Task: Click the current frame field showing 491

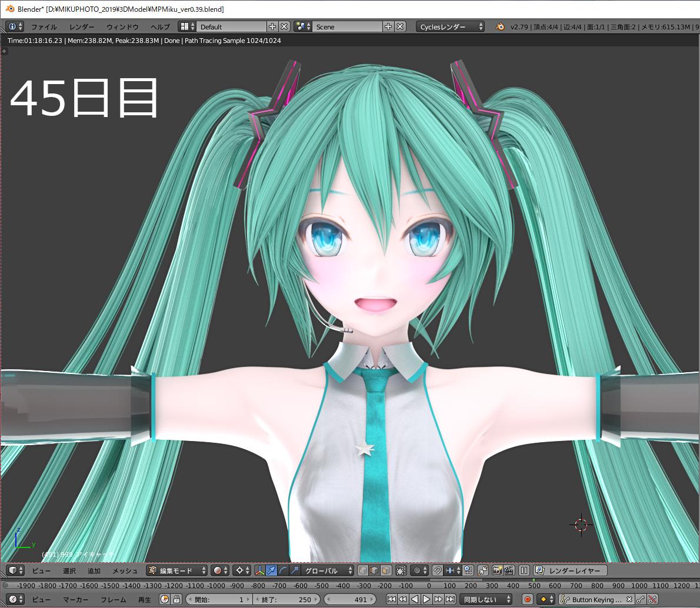Action: pos(349,599)
